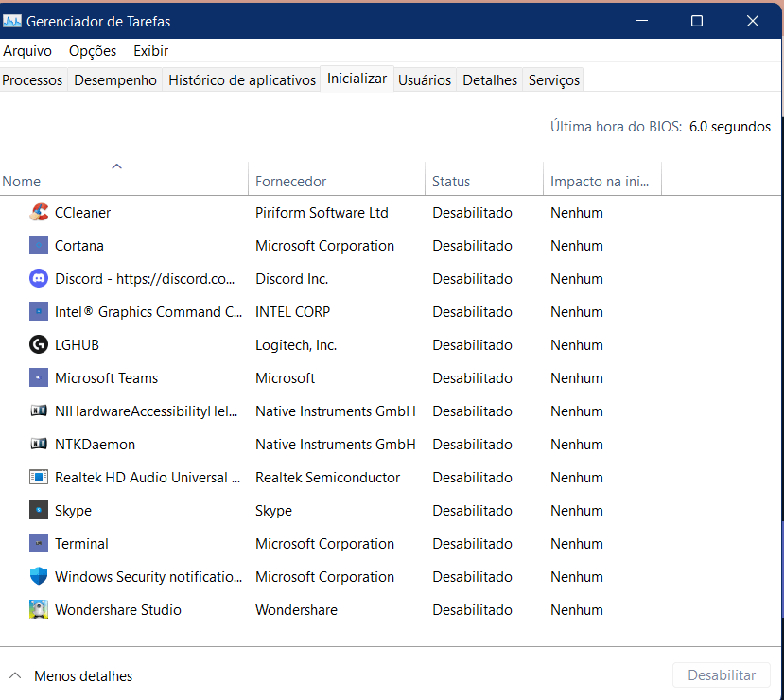This screenshot has width=784, height=700.
Task: Click the Nenhum impact of Terminal
Action: click(x=577, y=544)
